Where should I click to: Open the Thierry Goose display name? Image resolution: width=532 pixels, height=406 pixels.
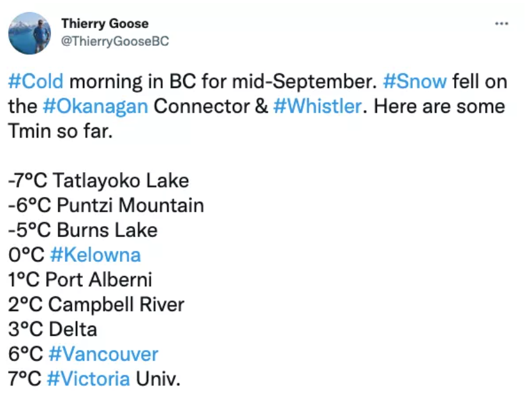click(105, 24)
